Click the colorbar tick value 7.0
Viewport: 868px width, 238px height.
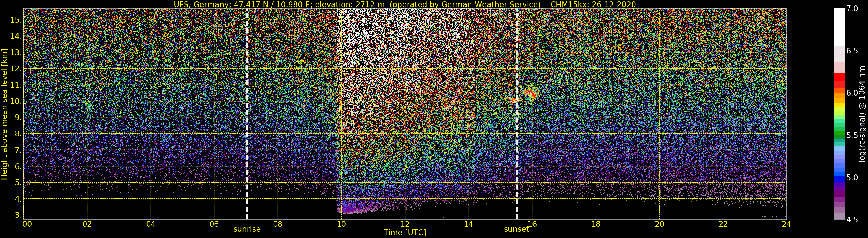click(852, 9)
